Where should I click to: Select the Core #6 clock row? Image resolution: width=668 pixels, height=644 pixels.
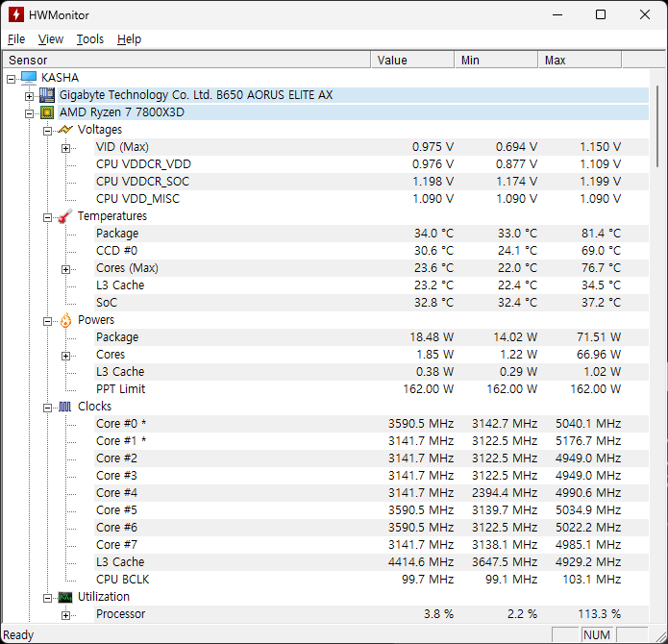(x=371, y=528)
